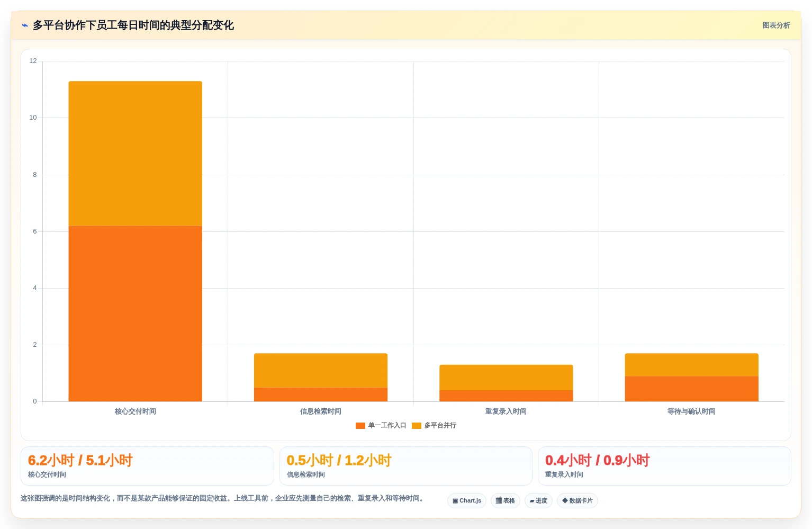Open the 0.5小时 / 1.2小时 data card
Image resolution: width=812 pixels, height=529 pixels.
[x=405, y=466]
